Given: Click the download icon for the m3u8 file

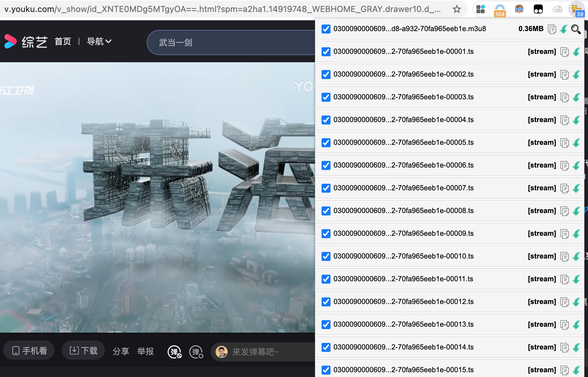Looking at the screenshot, I should tap(564, 30).
